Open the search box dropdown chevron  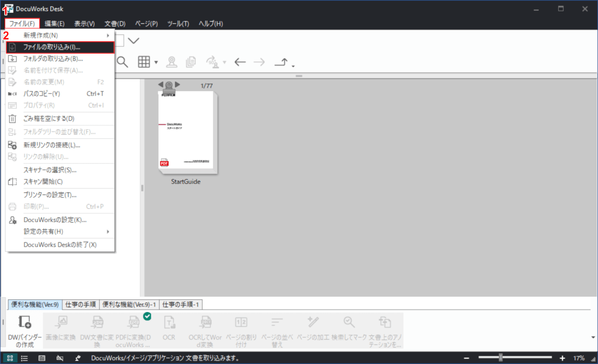tap(133, 40)
